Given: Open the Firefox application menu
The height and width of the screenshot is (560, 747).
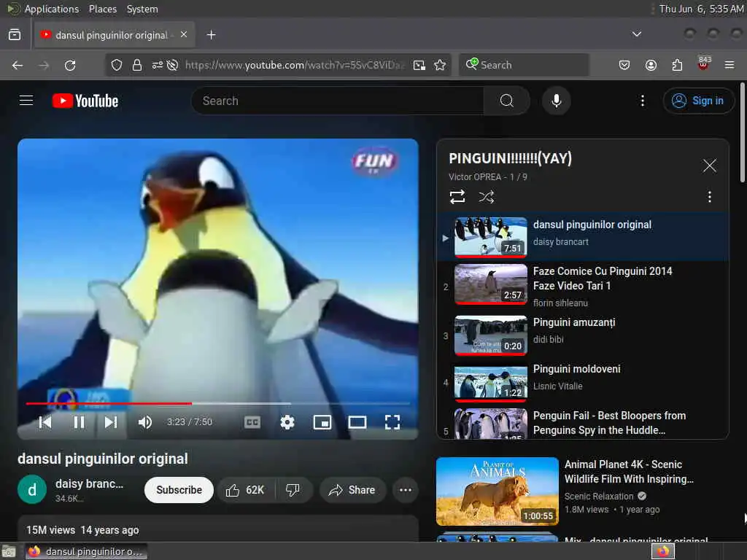Looking at the screenshot, I should (729, 65).
